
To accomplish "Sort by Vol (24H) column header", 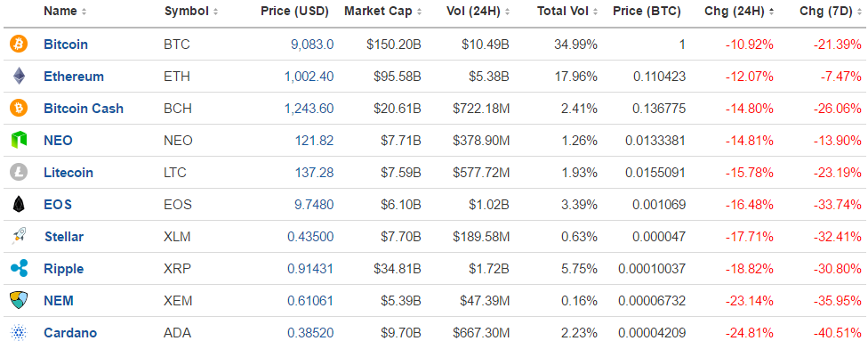I will (x=478, y=11).
